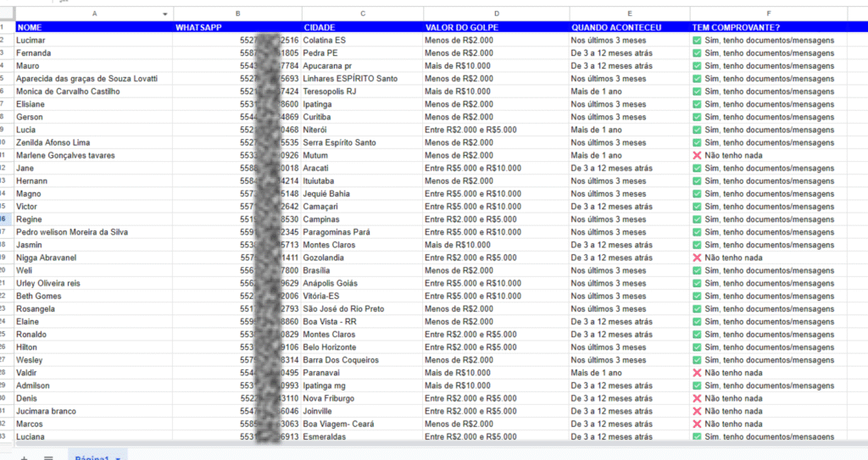Image resolution: width=868 pixels, height=460 pixels.
Task: Select the QUANDO ACONTECEU header cell
Action: point(628,27)
